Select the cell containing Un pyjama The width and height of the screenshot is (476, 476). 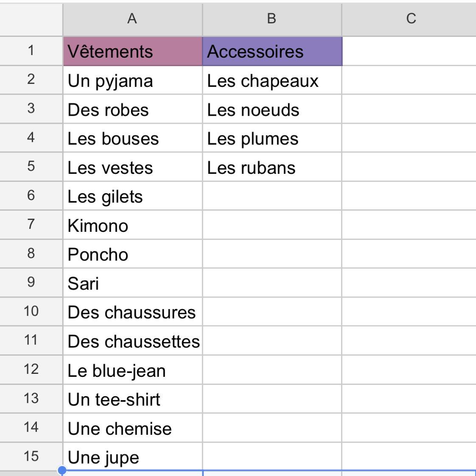[133, 81]
